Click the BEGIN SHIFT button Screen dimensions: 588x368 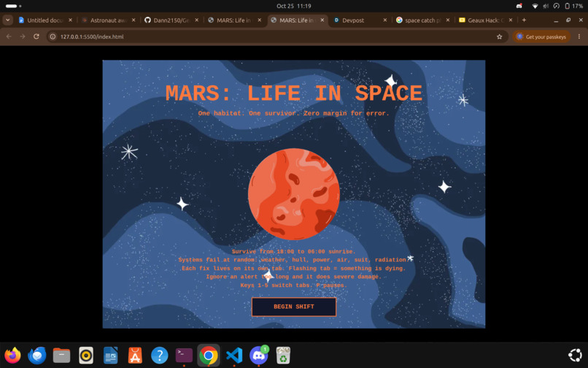293,307
